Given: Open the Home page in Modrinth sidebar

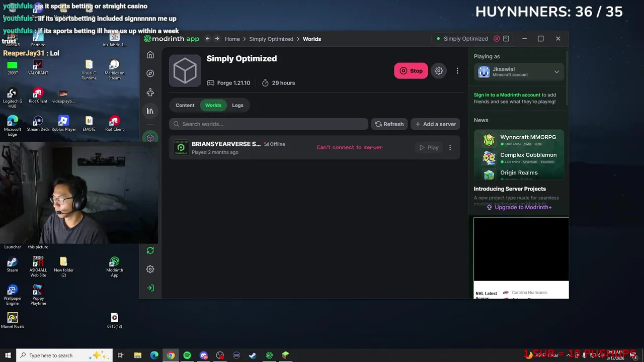Looking at the screenshot, I should click(x=150, y=55).
